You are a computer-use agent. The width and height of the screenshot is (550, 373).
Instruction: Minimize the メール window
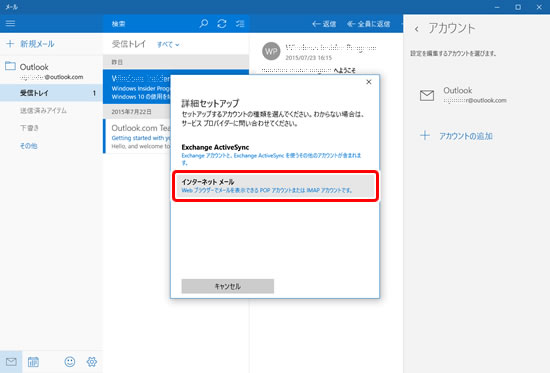pyautogui.click(x=497, y=7)
